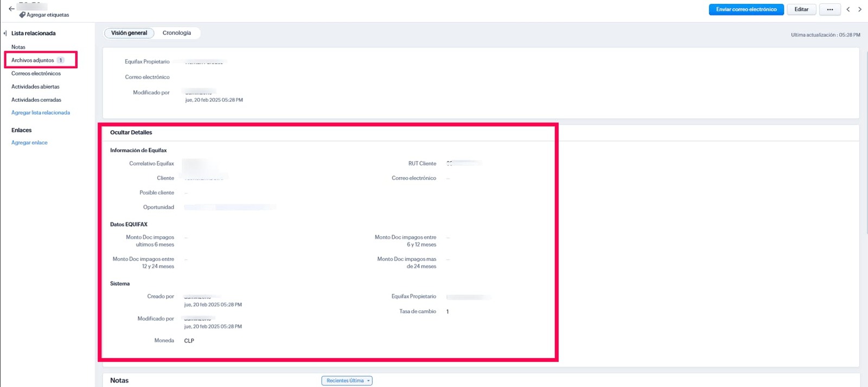Viewport: 868px width, 387px height.
Task: Open Archivos adjuntos related list
Action: tap(33, 60)
